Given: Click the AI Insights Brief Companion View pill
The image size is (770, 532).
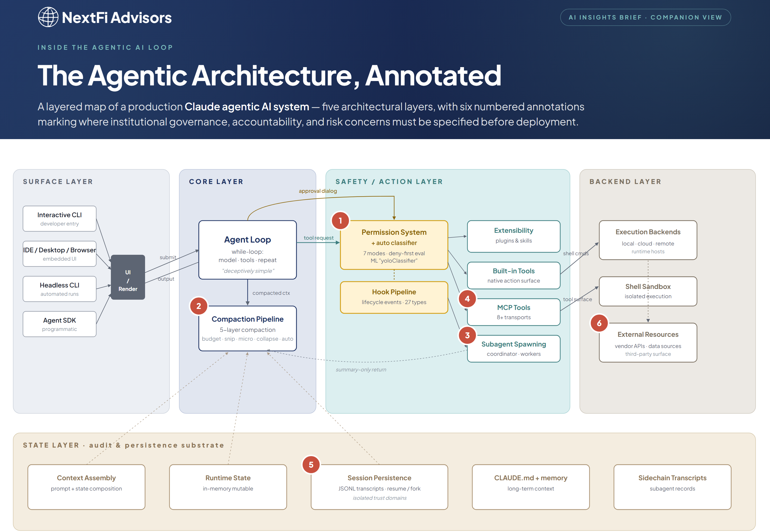Looking at the screenshot, I should (645, 17).
